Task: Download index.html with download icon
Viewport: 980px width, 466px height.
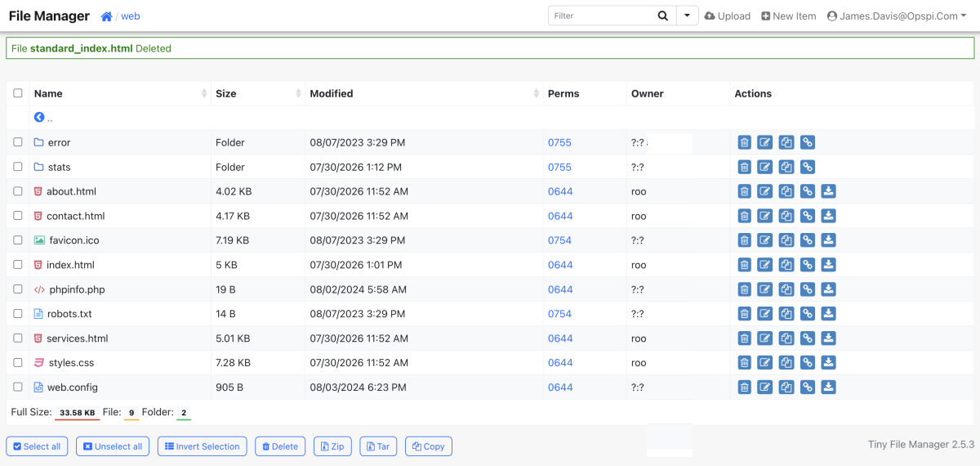Action: pyautogui.click(x=828, y=265)
